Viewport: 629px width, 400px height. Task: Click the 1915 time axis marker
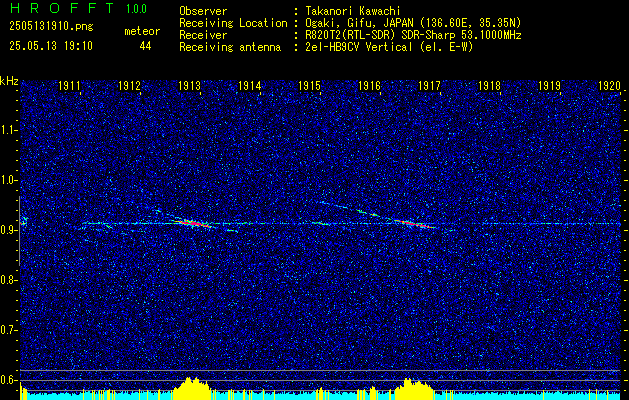click(310, 86)
